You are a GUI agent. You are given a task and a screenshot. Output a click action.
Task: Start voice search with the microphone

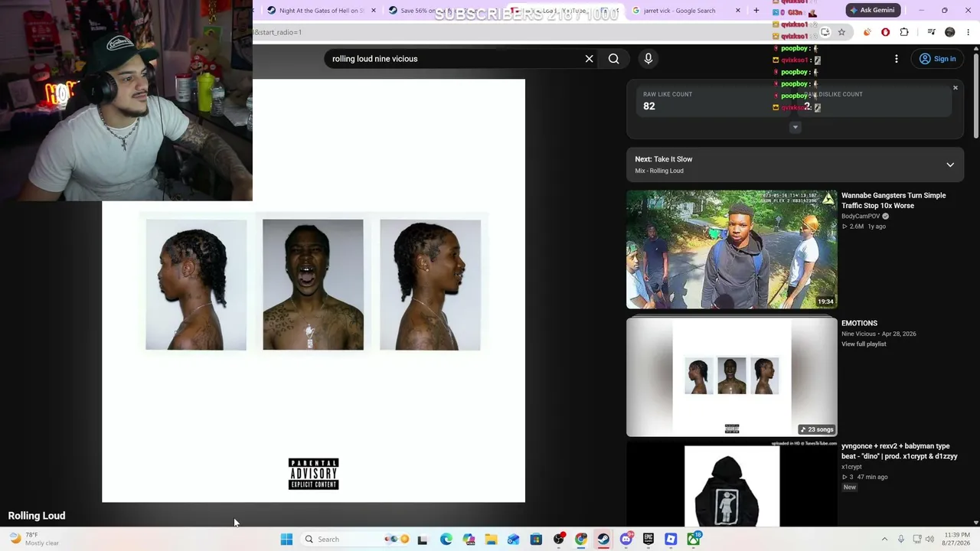[x=648, y=59]
